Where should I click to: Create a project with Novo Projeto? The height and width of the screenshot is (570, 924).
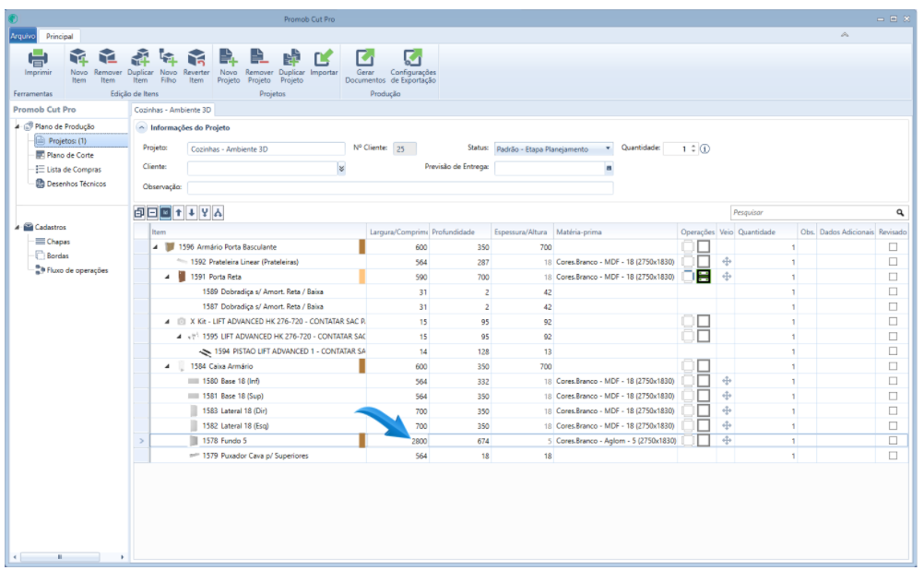[228, 59]
